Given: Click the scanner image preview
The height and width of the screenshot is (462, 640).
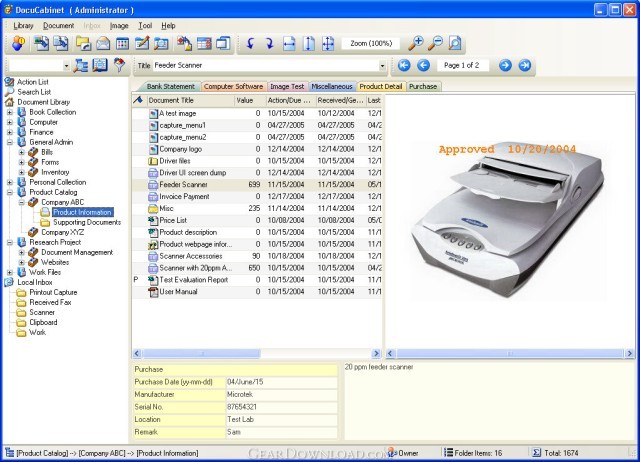Looking at the screenshot, I should coord(508,222).
